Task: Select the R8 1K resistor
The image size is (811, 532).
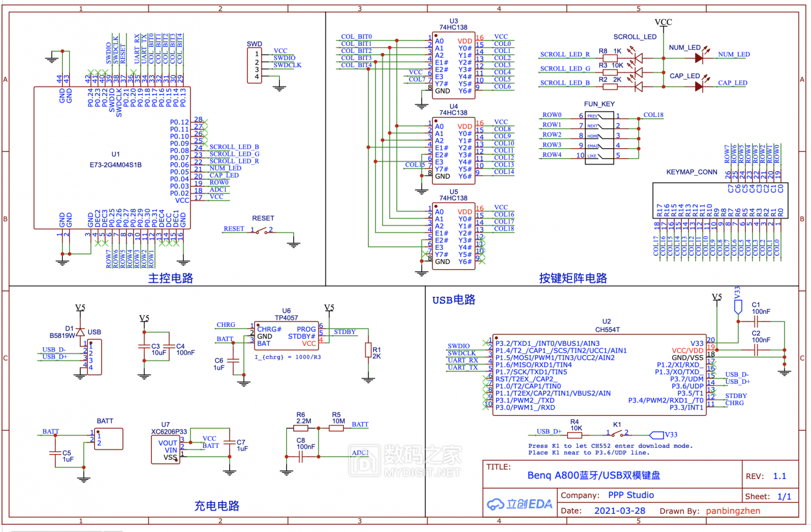Action: pos(610,58)
